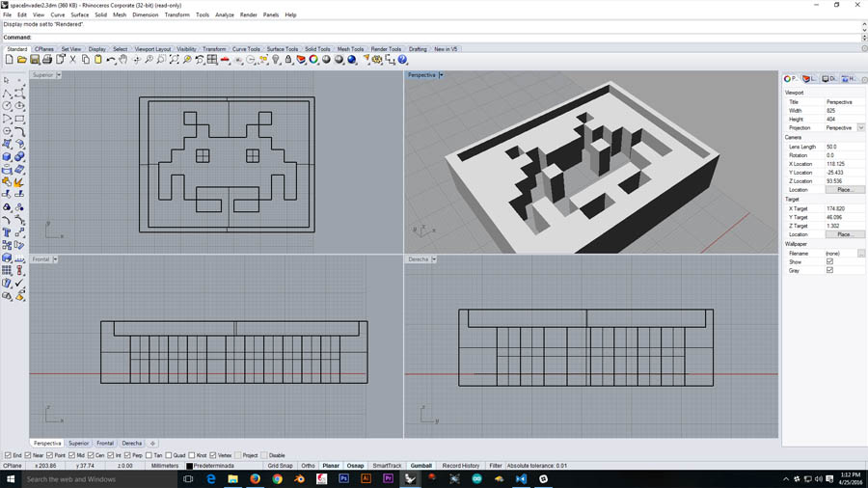The height and width of the screenshot is (488, 868).
Task: Click the wallpaper Filename browse button
Action: pyautogui.click(x=861, y=254)
